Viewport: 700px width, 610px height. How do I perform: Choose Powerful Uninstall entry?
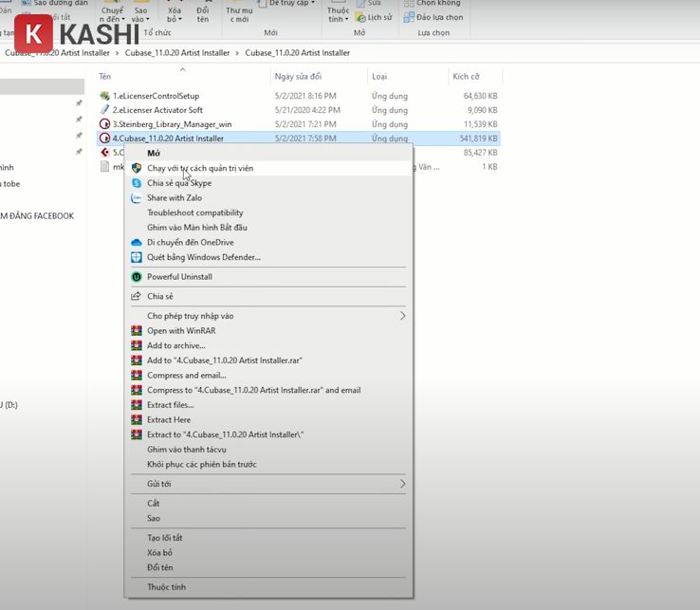click(x=269, y=277)
